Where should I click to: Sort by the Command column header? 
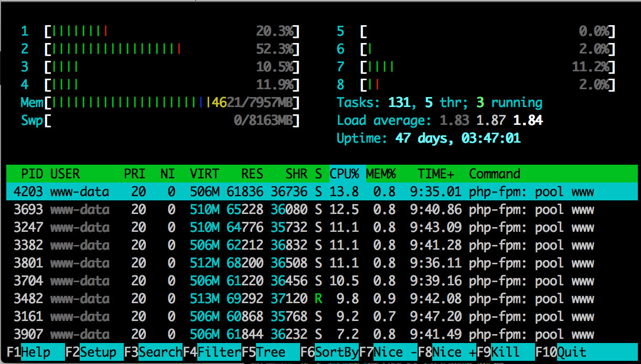point(495,174)
